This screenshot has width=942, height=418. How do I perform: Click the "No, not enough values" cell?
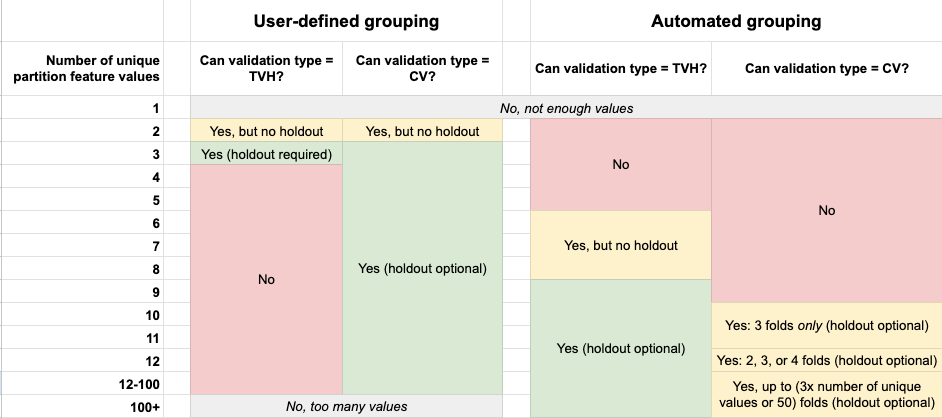point(566,108)
